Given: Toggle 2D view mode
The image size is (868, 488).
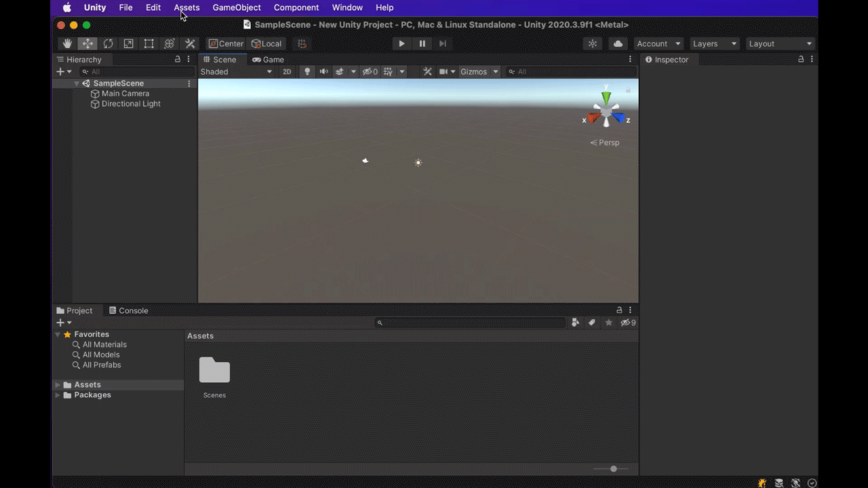Looking at the screenshot, I should point(287,72).
